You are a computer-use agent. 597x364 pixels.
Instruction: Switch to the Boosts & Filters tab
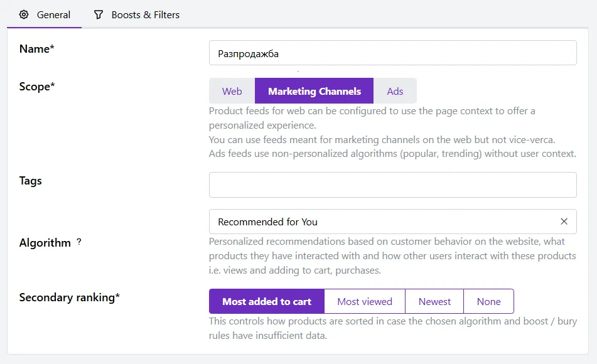[x=137, y=15]
